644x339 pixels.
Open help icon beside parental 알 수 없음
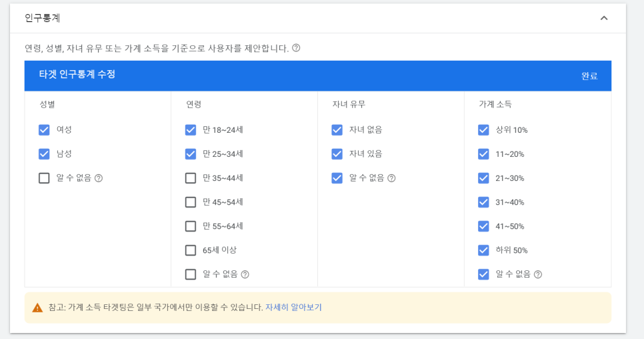pos(391,178)
